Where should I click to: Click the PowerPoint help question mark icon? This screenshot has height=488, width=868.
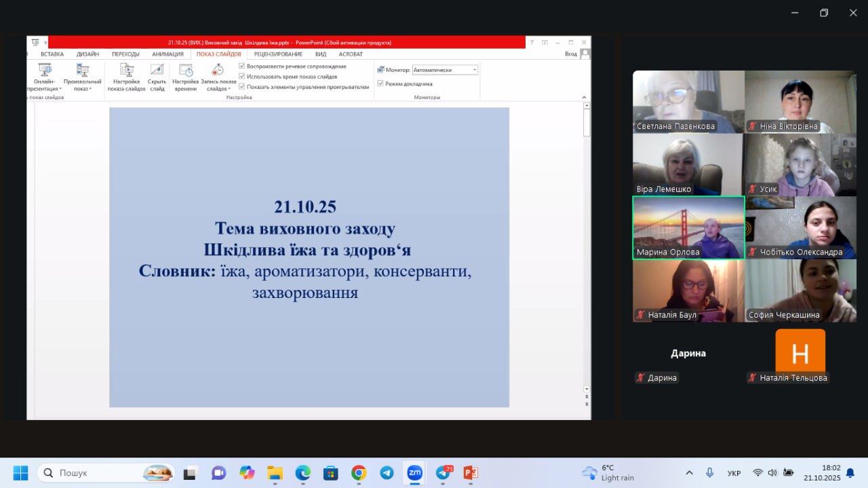532,43
